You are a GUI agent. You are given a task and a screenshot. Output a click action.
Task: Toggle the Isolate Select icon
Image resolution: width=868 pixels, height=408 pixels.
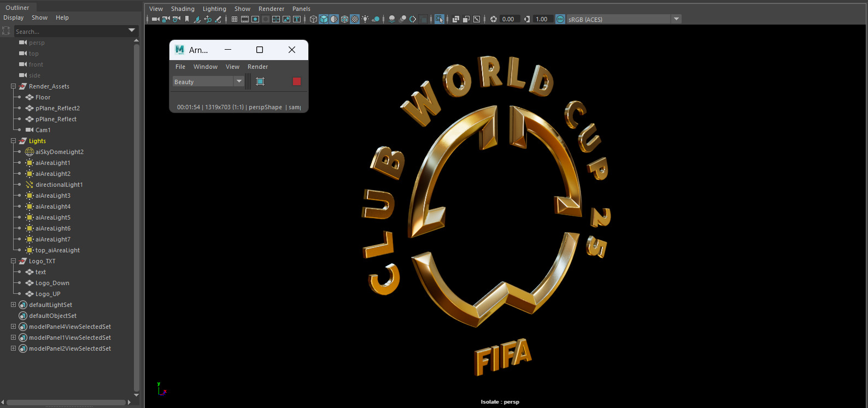click(439, 19)
